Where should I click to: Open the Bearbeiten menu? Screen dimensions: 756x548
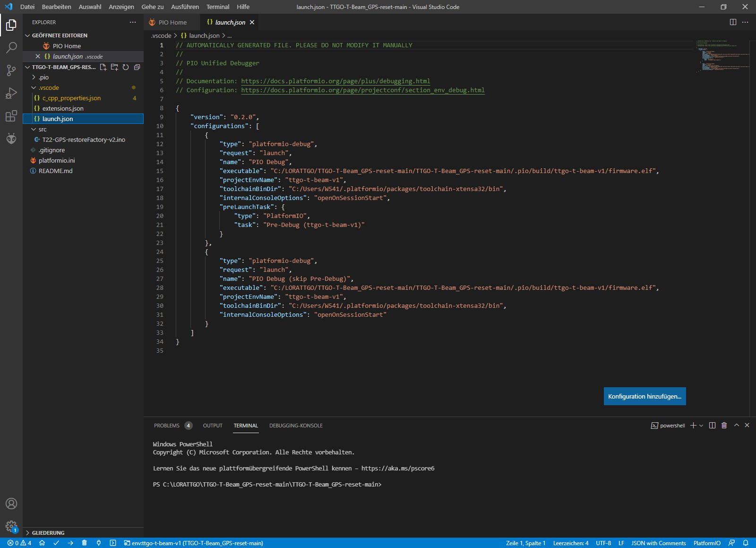coord(57,7)
